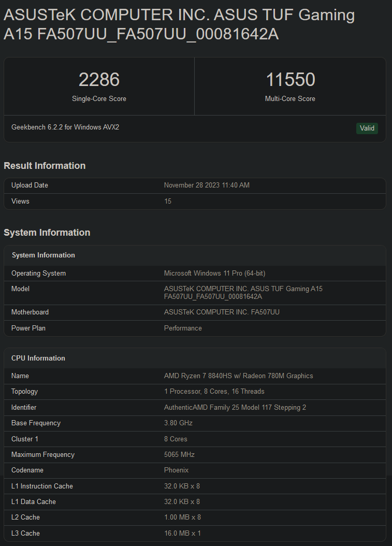
Task: Select the views count 15
Action: [168, 202]
